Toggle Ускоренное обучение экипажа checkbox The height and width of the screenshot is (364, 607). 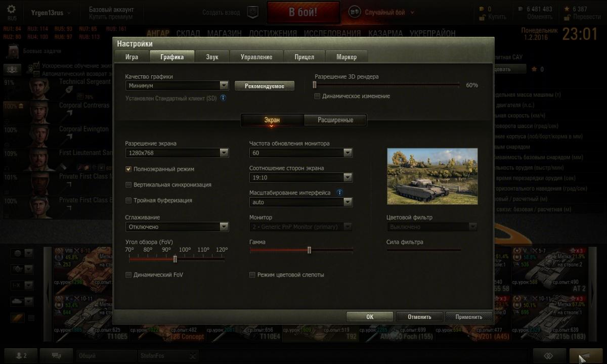pyautogui.click(x=36, y=66)
